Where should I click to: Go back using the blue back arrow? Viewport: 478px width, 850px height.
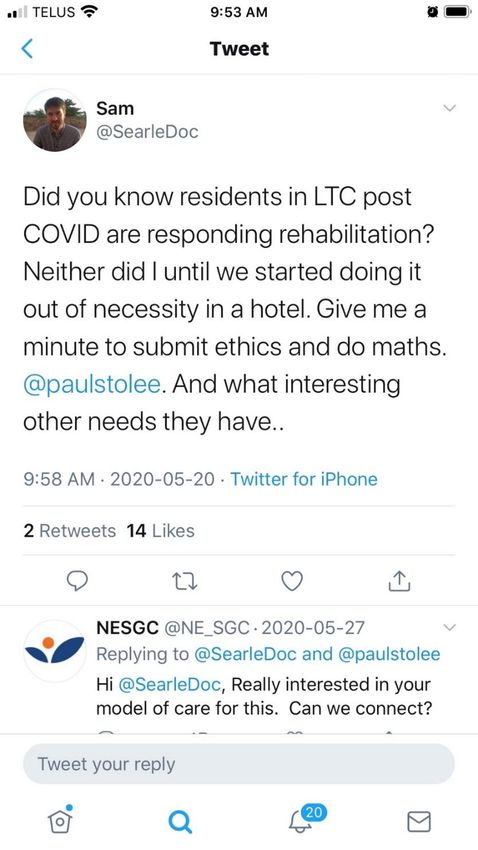27,49
